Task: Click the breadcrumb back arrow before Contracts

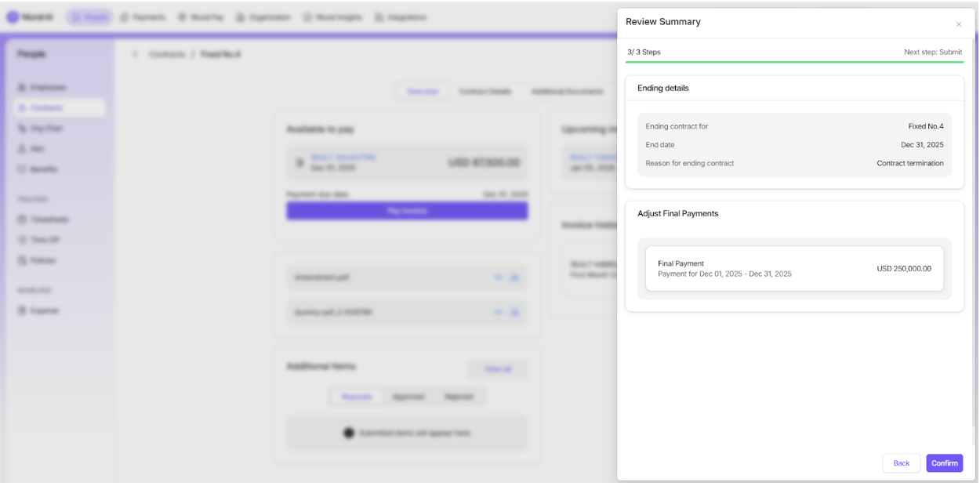Action: click(x=135, y=54)
